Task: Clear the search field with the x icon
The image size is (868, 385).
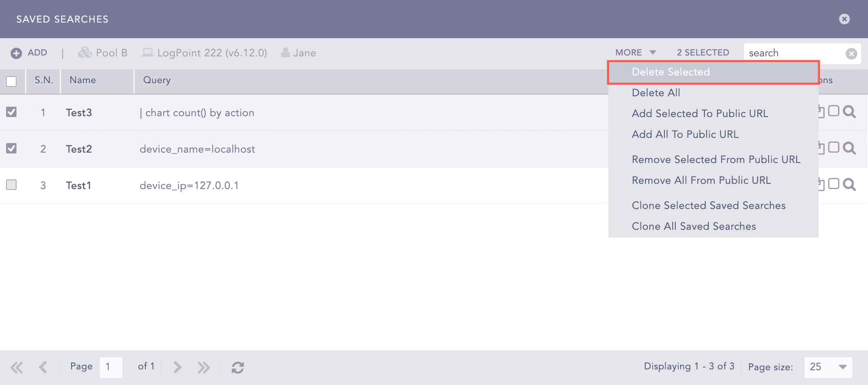Action: click(851, 53)
